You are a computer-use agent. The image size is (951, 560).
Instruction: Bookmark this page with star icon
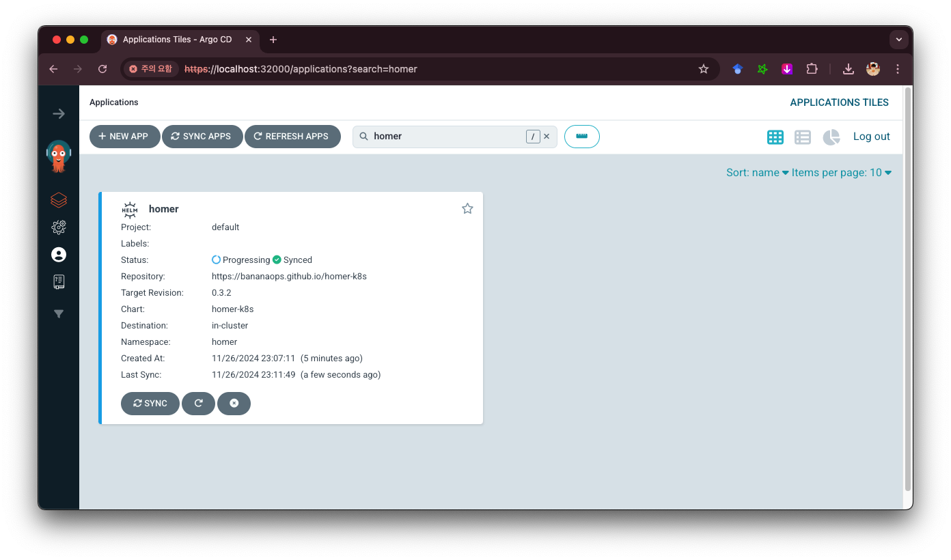pos(704,69)
